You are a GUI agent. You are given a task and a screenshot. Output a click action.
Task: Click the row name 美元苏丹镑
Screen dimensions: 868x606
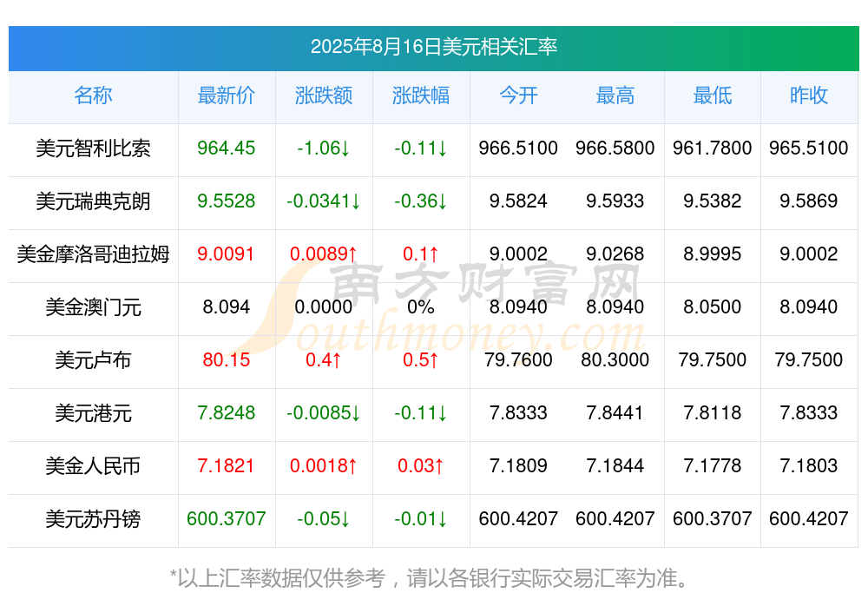tap(93, 519)
